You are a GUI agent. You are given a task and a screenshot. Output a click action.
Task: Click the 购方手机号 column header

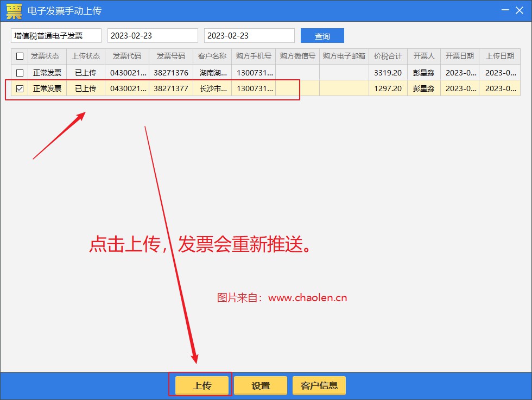254,56
